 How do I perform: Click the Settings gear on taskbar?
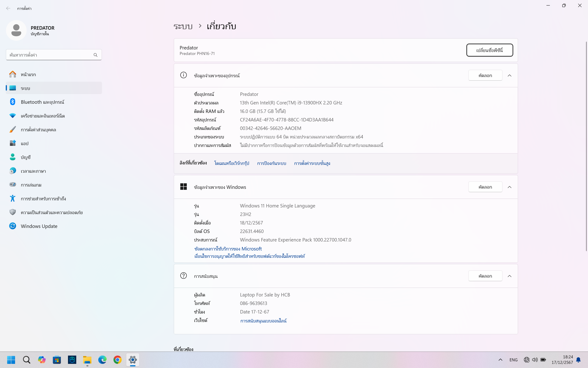coord(133,359)
